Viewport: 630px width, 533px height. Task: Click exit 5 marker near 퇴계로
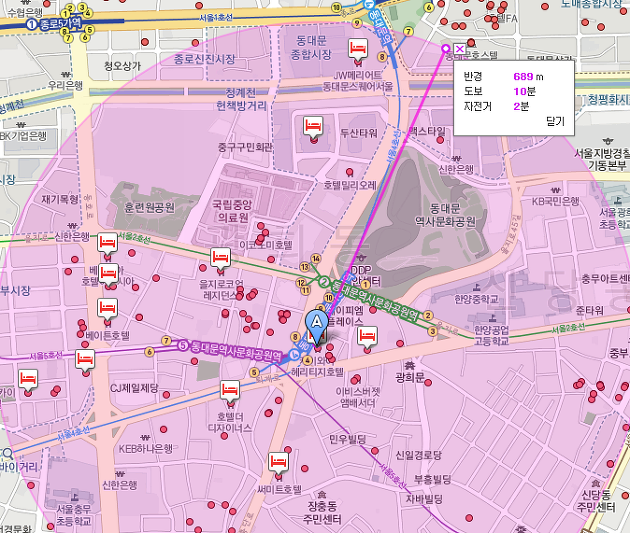[254, 373]
